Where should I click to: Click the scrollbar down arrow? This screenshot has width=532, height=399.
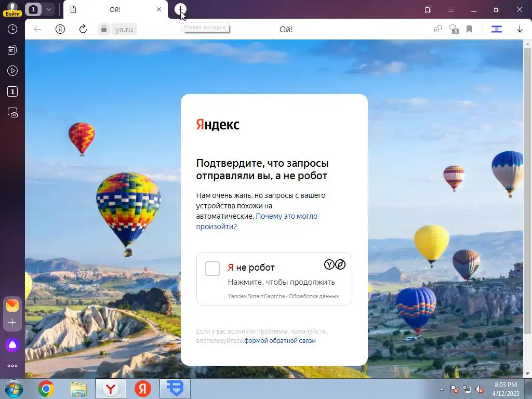(527, 374)
